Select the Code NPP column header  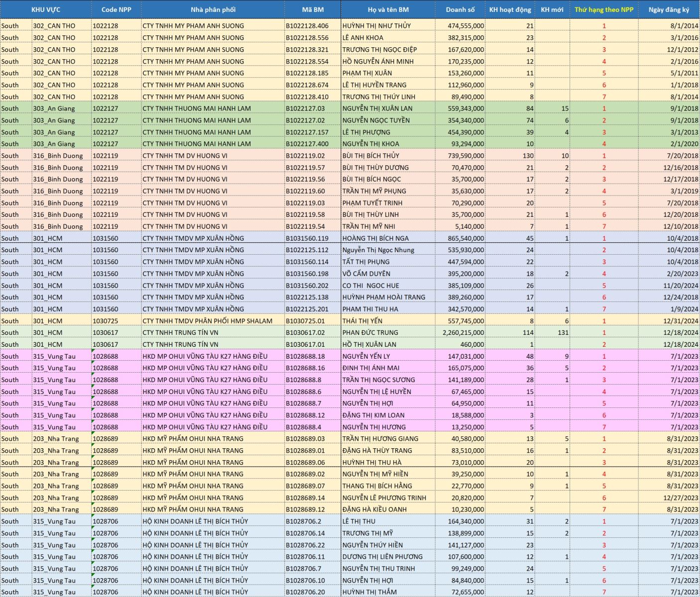(x=117, y=9)
